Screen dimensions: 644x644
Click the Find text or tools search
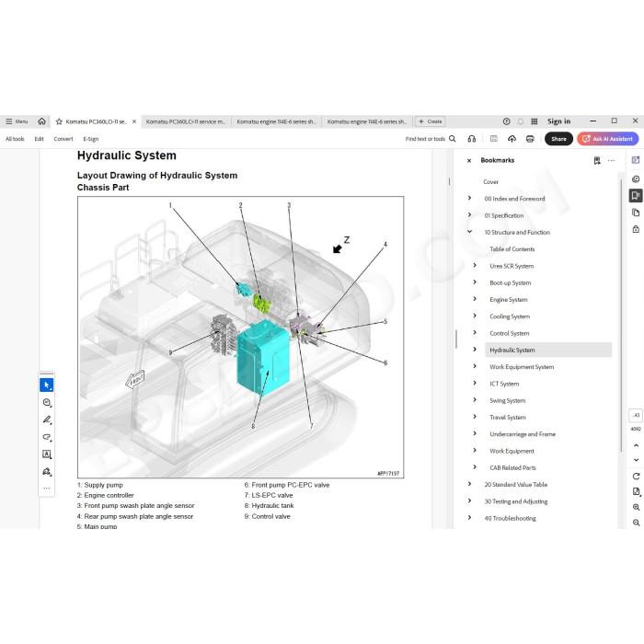[431, 139]
